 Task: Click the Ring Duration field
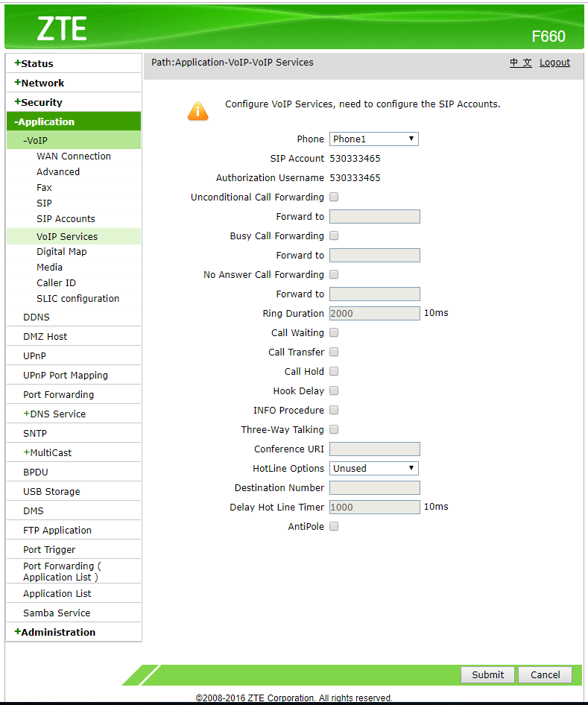tap(374, 313)
